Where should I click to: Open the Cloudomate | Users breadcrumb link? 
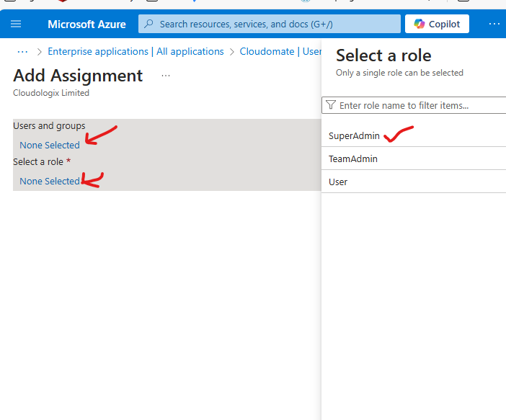[x=280, y=52]
